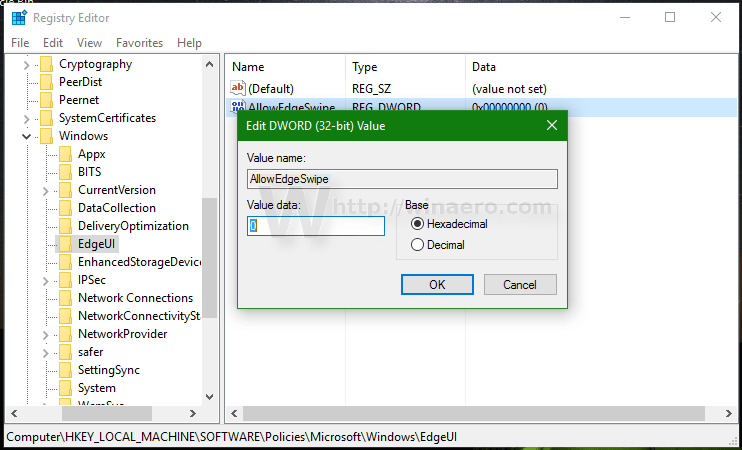Click the IPSec folder icon
Viewport: 742px width, 450px height.
pyautogui.click(x=65, y=280)
